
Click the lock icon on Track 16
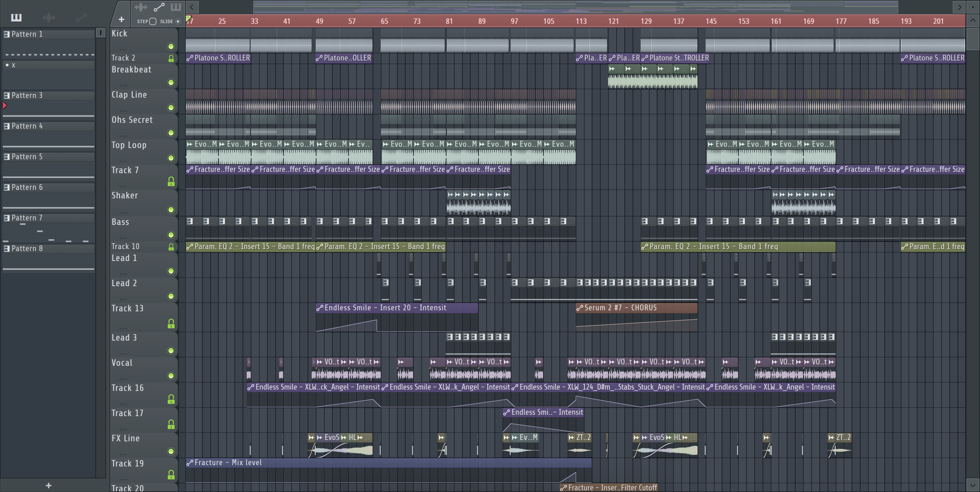[x=171, y=399]
